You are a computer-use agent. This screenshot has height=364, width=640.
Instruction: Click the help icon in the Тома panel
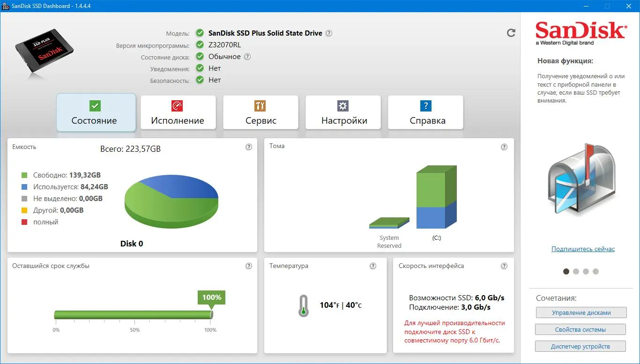pos(504,147)
